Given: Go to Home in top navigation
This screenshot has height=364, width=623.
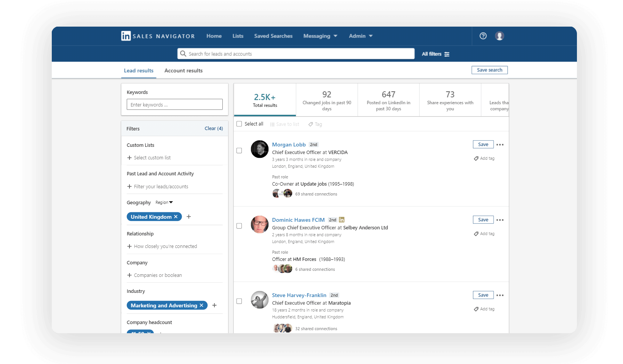Looking at the screenshot, I should 214,36.
